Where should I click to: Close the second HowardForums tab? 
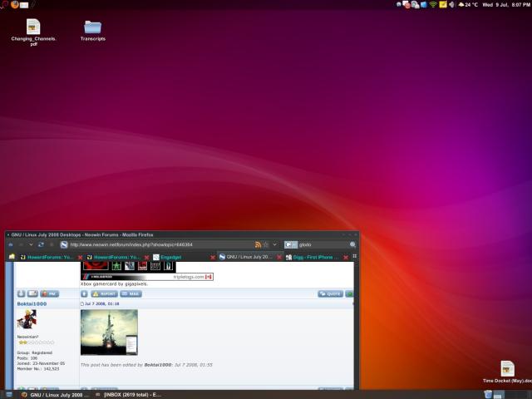[146, 258]
